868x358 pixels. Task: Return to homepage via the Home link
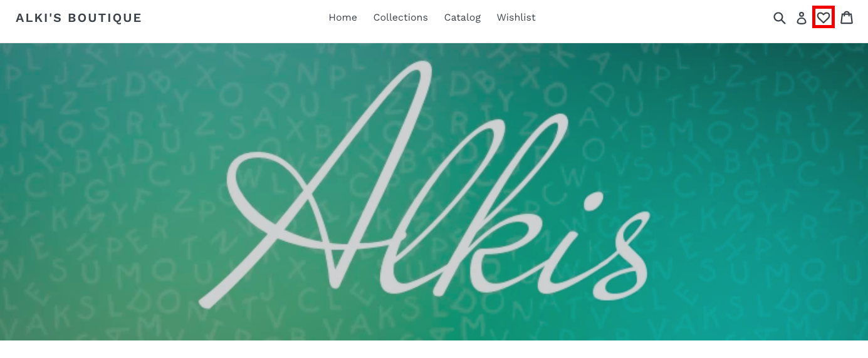click(x=343, y=18)
